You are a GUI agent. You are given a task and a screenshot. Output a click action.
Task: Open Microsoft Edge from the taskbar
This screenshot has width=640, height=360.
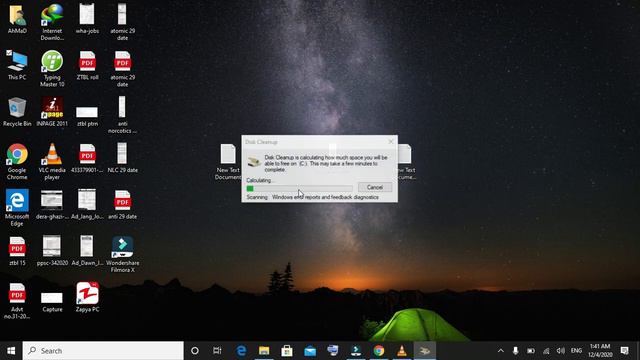coord(241,351)
